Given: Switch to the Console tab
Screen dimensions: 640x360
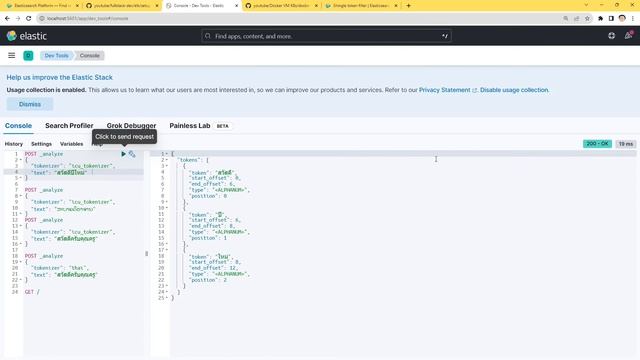Looking at the screenshot, I should coord(18,126).
